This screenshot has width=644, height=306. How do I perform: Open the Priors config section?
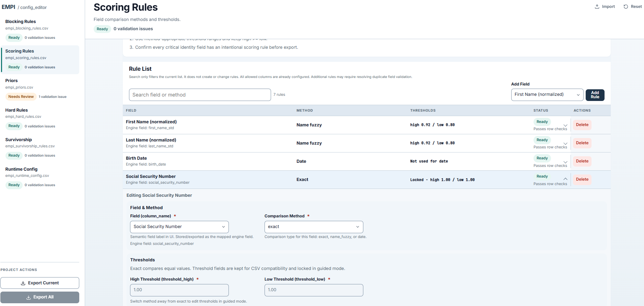[40, 89]
